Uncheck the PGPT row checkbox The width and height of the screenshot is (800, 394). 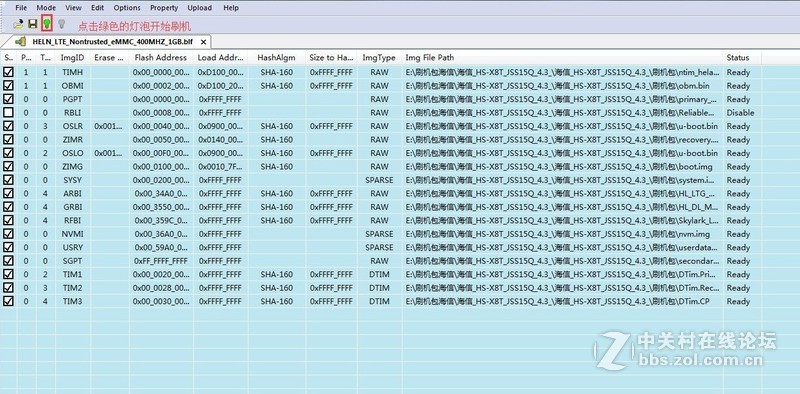tap(8, 99)
